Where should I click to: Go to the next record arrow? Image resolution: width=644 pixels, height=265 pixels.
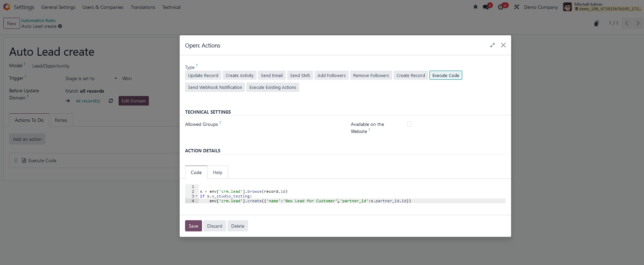(x=638, y=23)
